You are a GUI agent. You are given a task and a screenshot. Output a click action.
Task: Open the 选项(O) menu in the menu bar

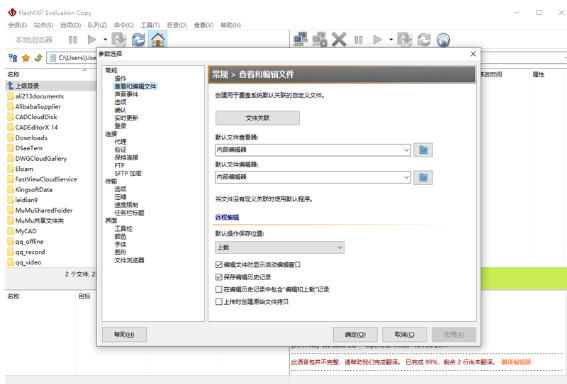(x=70, y=25)
